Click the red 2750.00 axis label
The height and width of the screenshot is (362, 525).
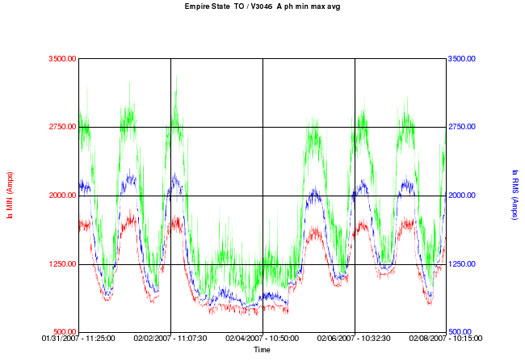63,127
